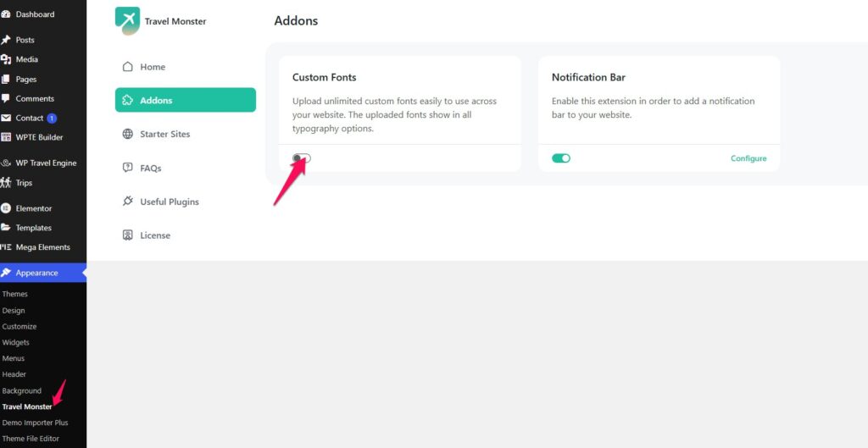
Task: Open Demo Importer Plus submenu item
Action: [35, 423]
